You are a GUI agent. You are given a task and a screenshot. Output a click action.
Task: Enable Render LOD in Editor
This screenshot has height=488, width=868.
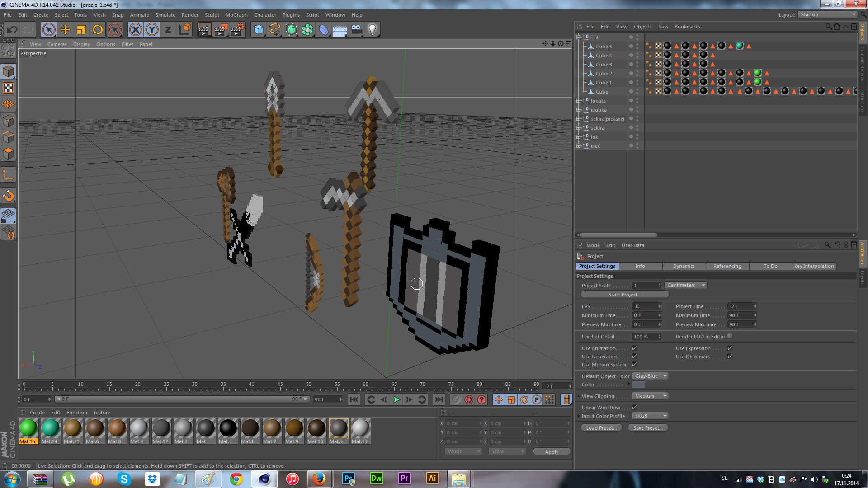[x=730, y=336]
